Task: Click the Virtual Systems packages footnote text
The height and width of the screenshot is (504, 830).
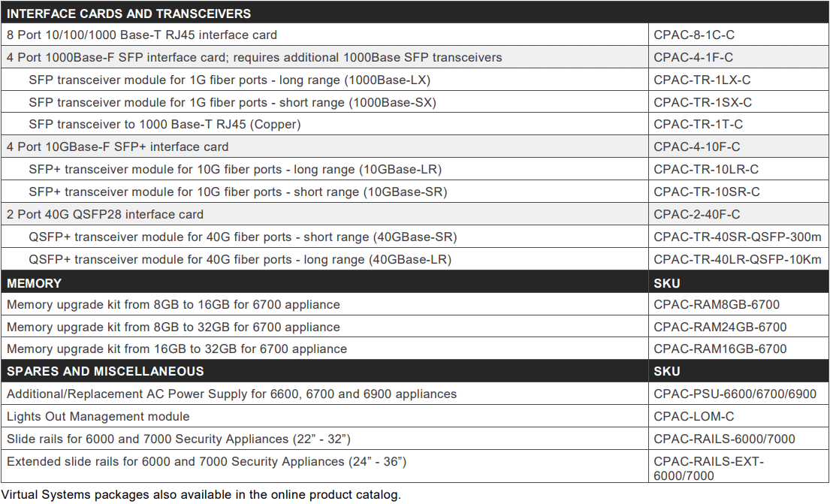Action: coord(201,494)
